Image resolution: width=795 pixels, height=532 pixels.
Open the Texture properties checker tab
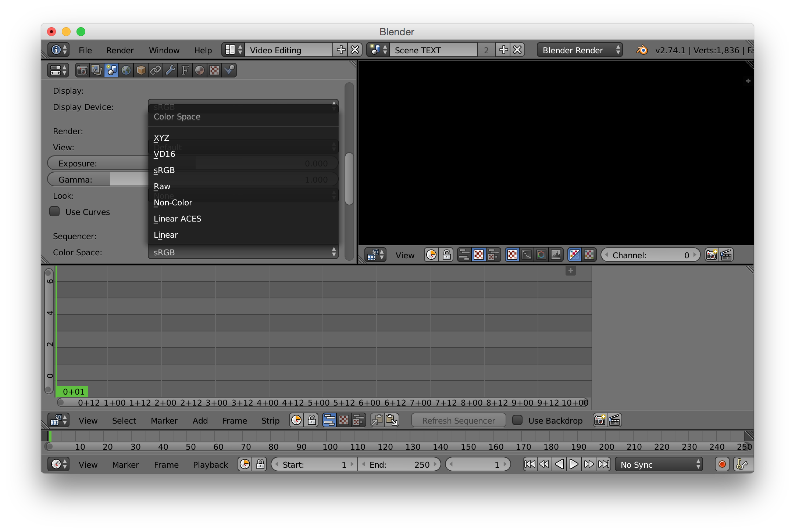214,70
